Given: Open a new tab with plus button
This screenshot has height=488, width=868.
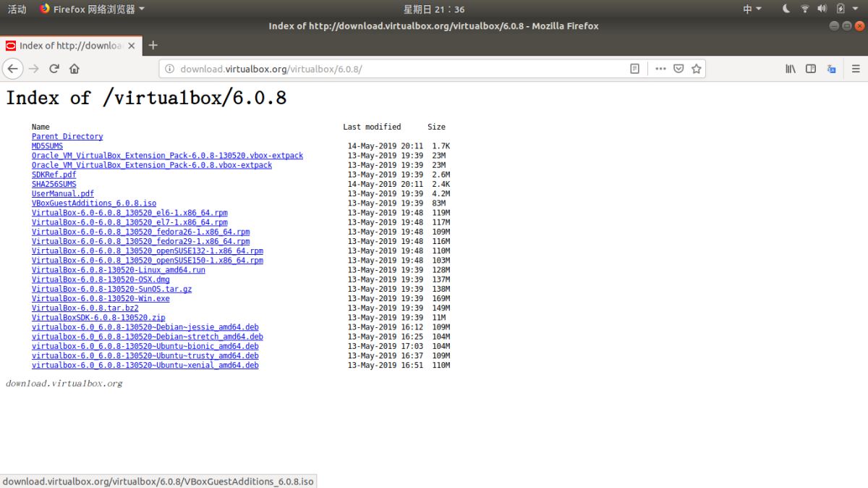Looking at the screenshot, I should point(153,45).
